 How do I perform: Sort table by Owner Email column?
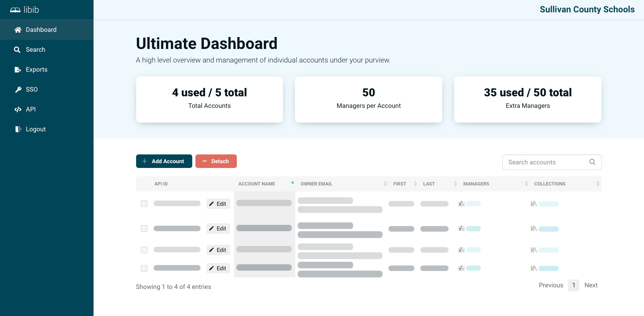[316, 184]
